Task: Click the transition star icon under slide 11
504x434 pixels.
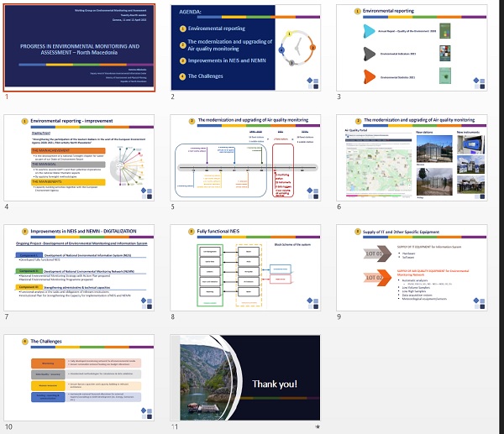Action: tap(317, 426)
